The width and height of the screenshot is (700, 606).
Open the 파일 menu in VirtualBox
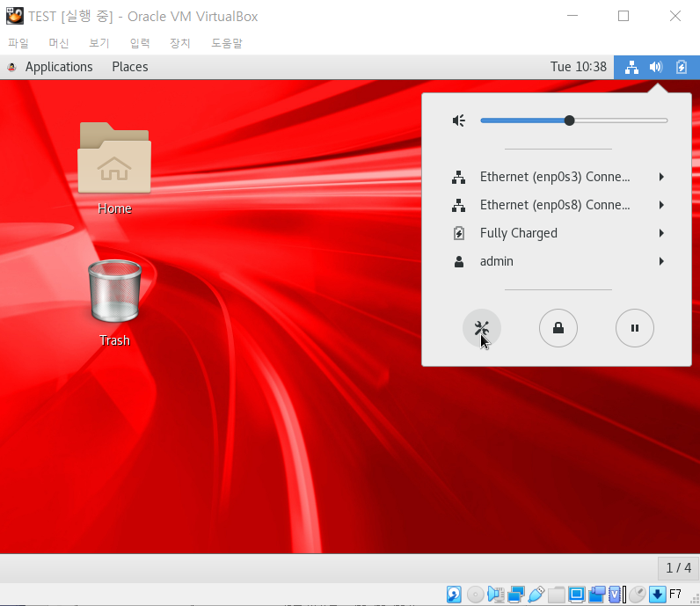[x=18, y=43]
